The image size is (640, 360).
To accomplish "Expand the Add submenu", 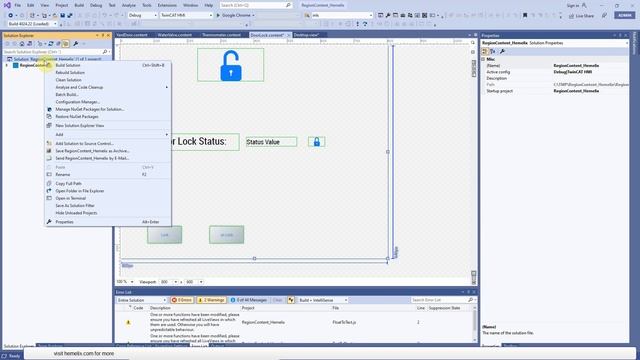I will (108, 134).
